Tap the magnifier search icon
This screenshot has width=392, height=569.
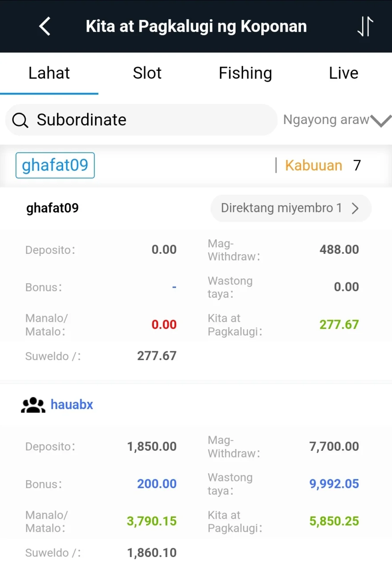[20, 120]
